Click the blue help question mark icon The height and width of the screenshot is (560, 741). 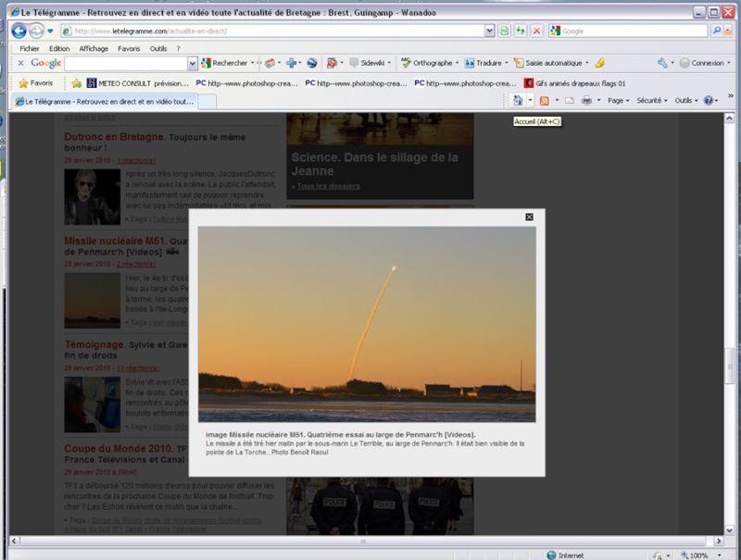(x=708, y=101)
